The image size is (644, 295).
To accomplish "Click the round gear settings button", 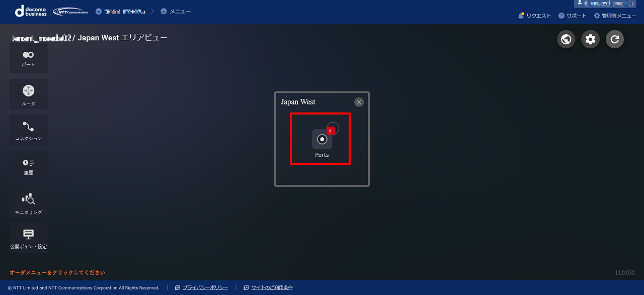I will point(590,39).
